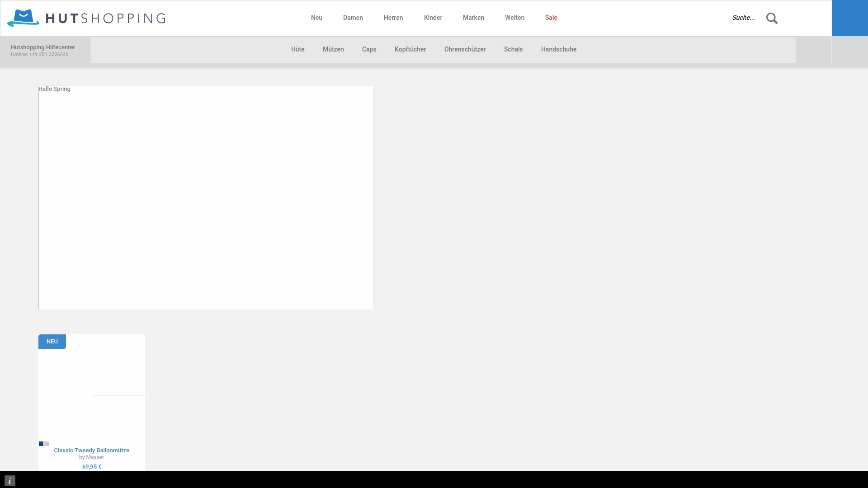
Task: Select the Hüte subcategory
Action: click(x=297, y=49)
